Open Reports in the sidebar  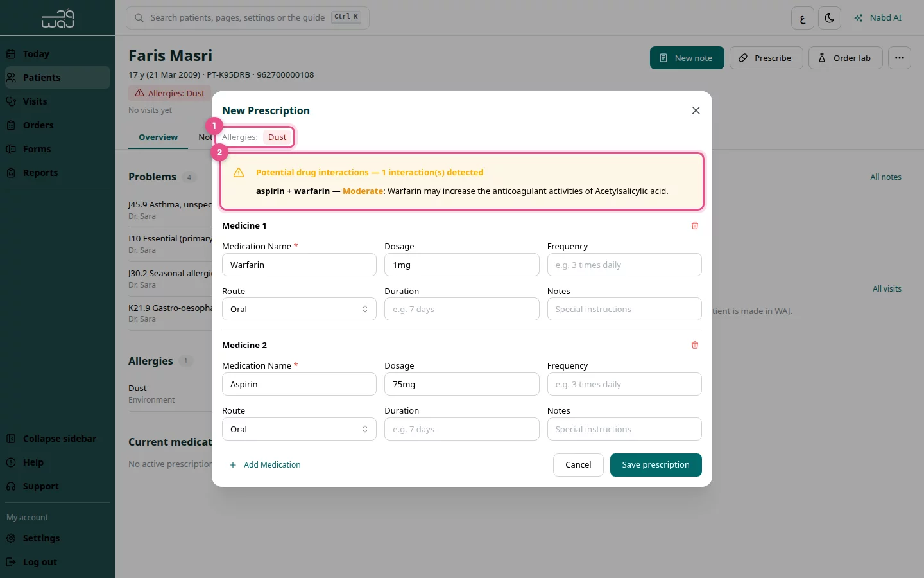click(58, 173)
